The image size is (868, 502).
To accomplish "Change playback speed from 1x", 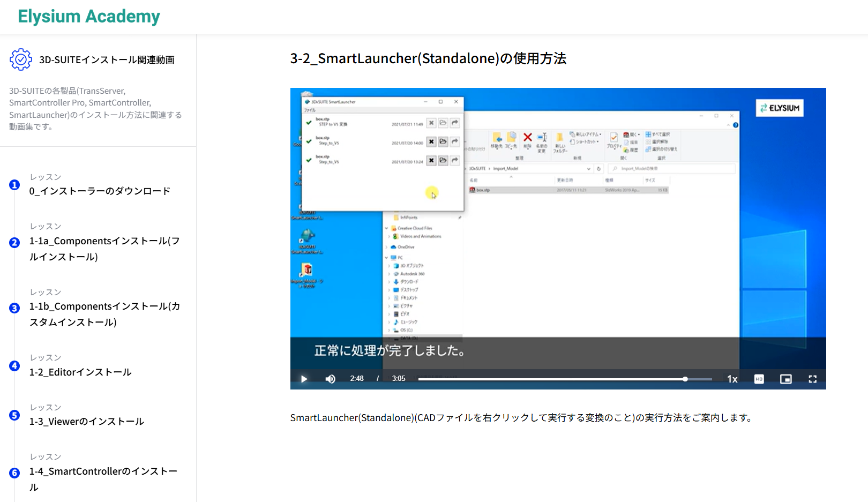I will 732,379.
